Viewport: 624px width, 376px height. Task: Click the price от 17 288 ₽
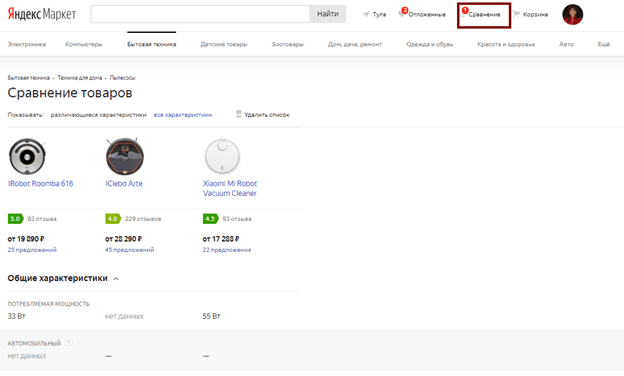click(221, 239)
